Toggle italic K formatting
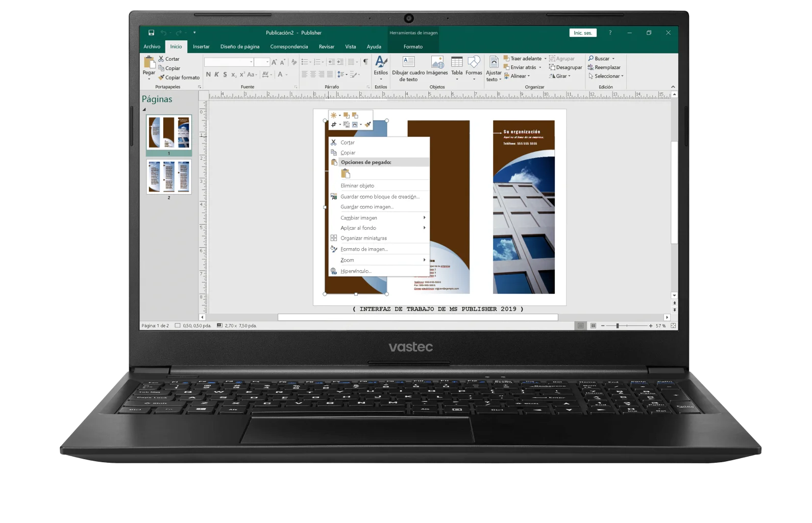This screenshot has height=523, width=812. pyautogui.click(x=216, y=75)
